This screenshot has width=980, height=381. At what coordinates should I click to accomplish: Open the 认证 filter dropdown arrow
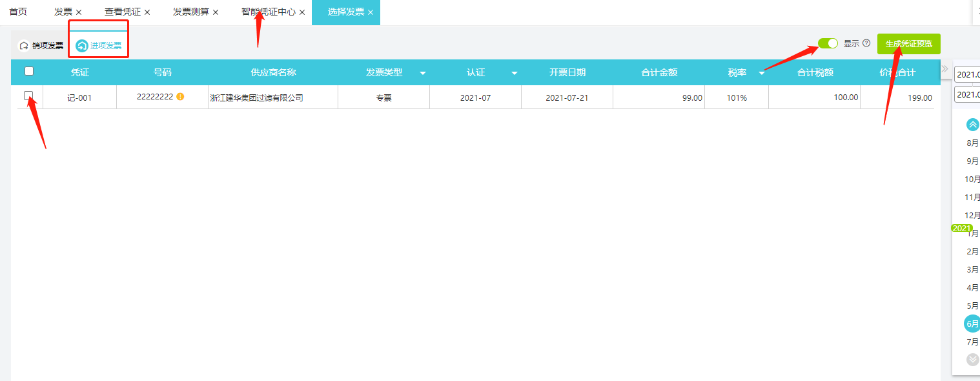pos(515,73)
